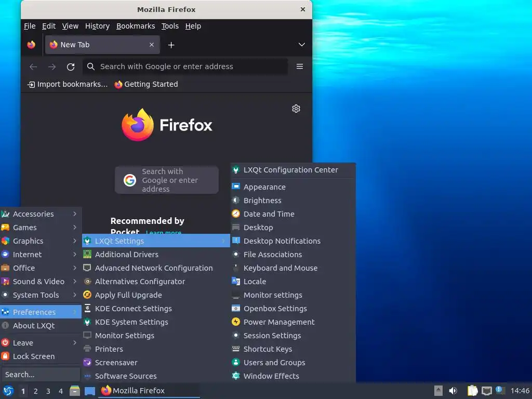Select LXQt Configuration Center entry

(293, 170)
